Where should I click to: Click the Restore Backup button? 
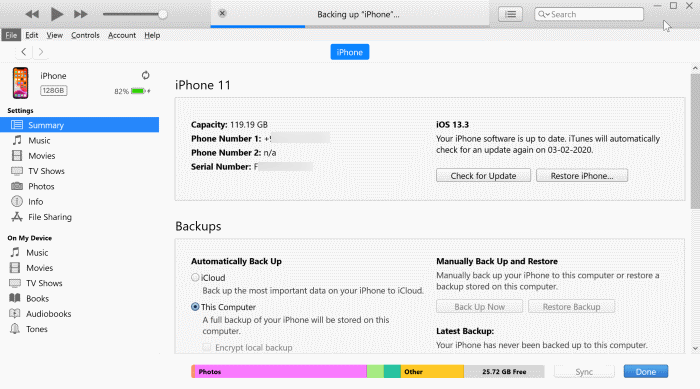[x=571, y=307]
